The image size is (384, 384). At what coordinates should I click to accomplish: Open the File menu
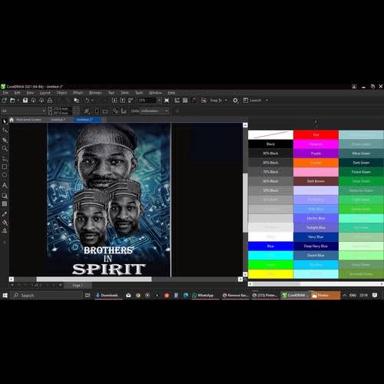tap(6, 93)
